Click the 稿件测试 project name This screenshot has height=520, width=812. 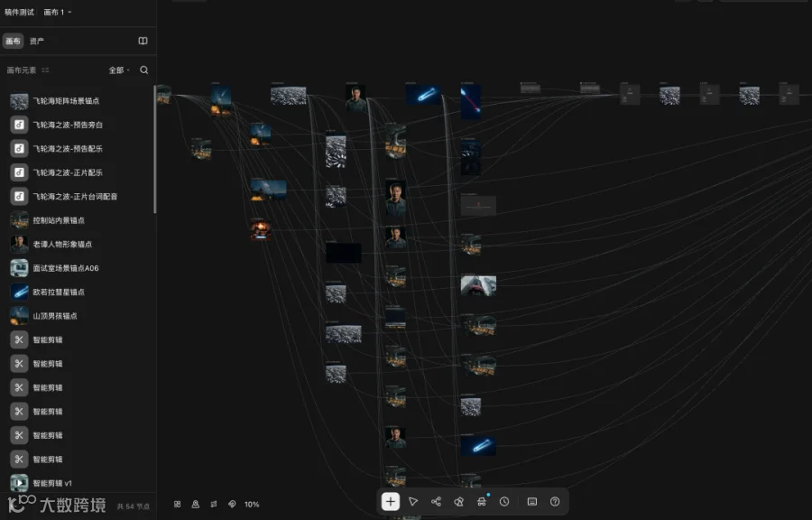tap(19, 12)
